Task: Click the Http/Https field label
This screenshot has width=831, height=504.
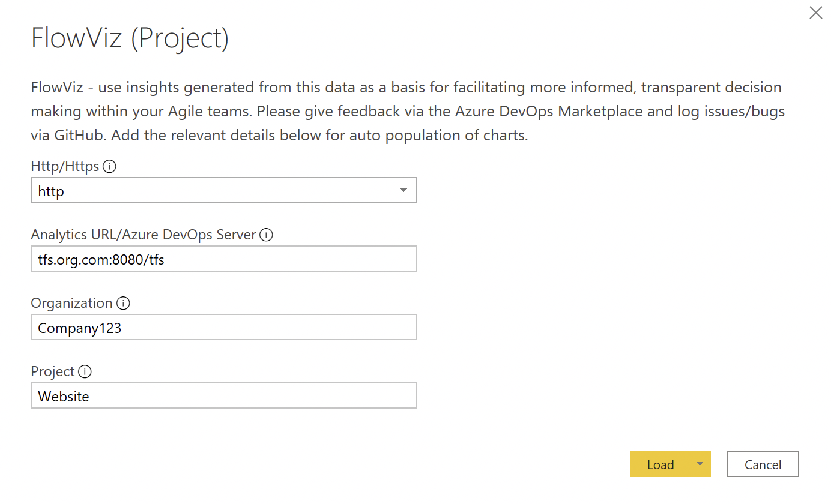Action: (x=65, y=167)
